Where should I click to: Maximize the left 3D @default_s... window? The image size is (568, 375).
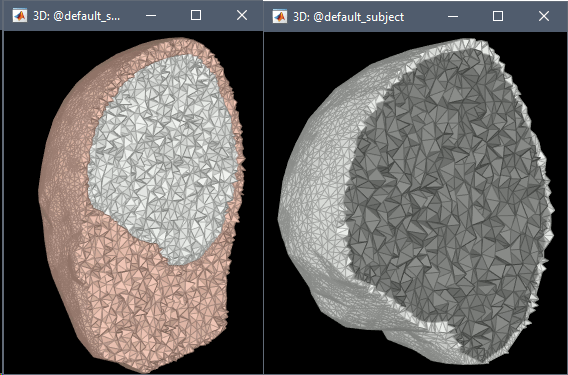click(x=196, y=15)
